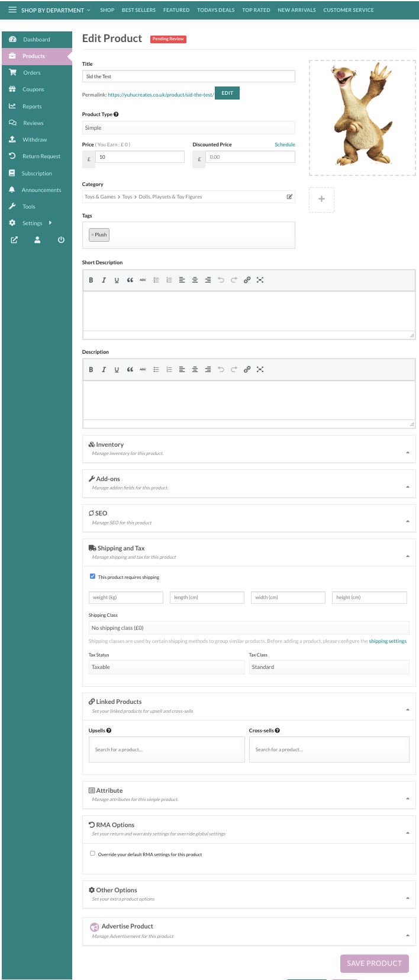This screenshot has width=419, height=980.
Task: Click the Dashboard gauge icon in the sidebar
Action: 12,39
